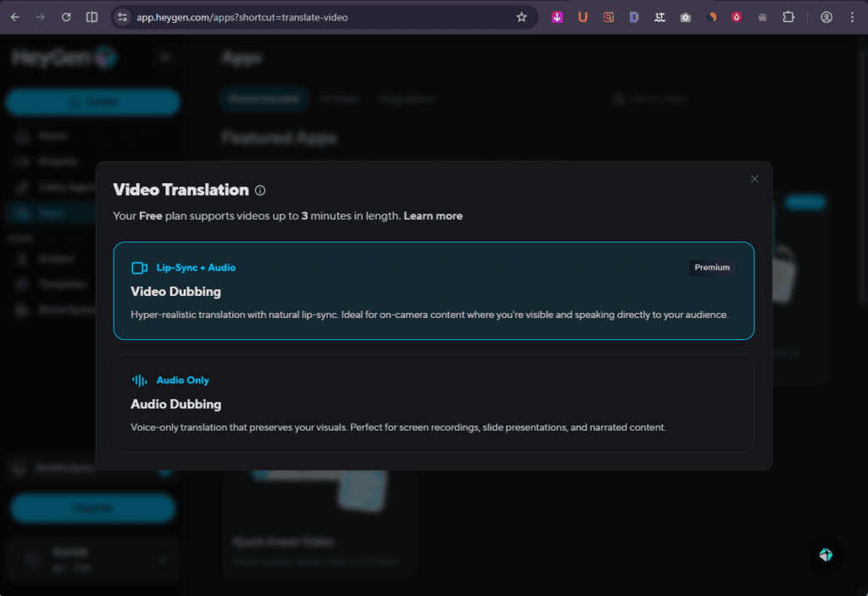Open the orange magnifier square extension

click(609, 17)
